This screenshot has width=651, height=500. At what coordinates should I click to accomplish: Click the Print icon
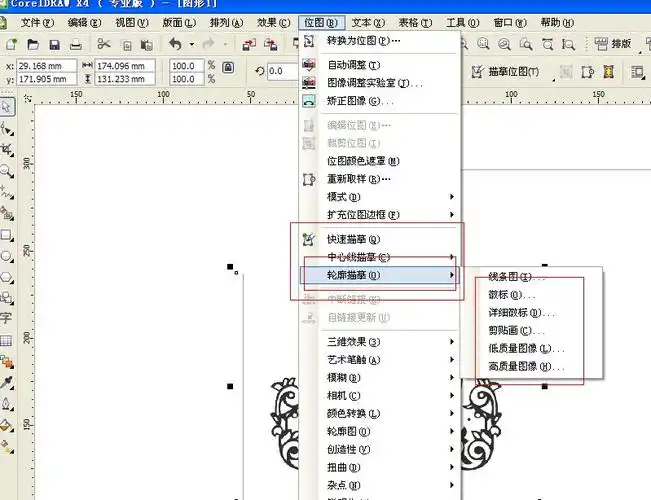[76, 44]
